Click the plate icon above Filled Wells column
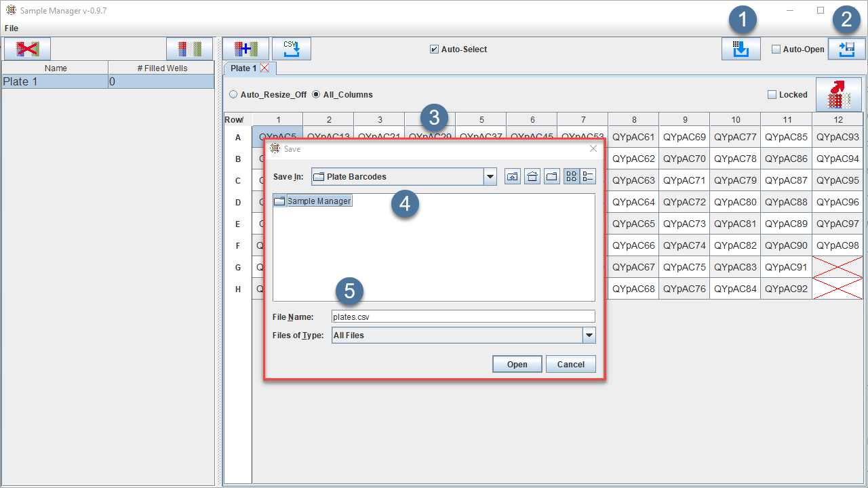The height and width of the screenshot is (488, 868). pos(190,49)
